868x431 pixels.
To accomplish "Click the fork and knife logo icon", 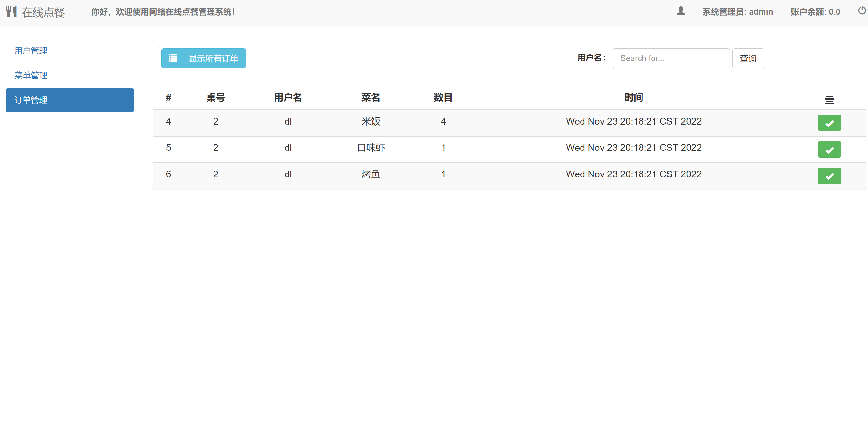I will [11, 12].
